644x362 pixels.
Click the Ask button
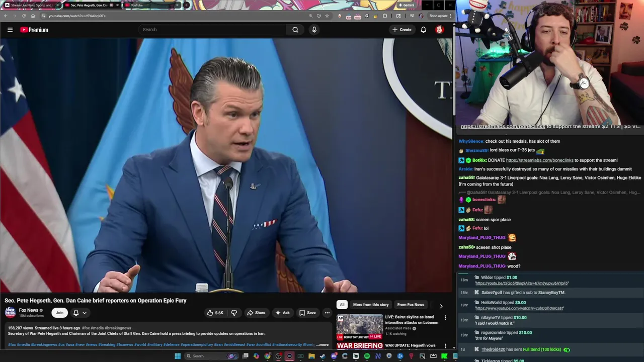(282, 313)
